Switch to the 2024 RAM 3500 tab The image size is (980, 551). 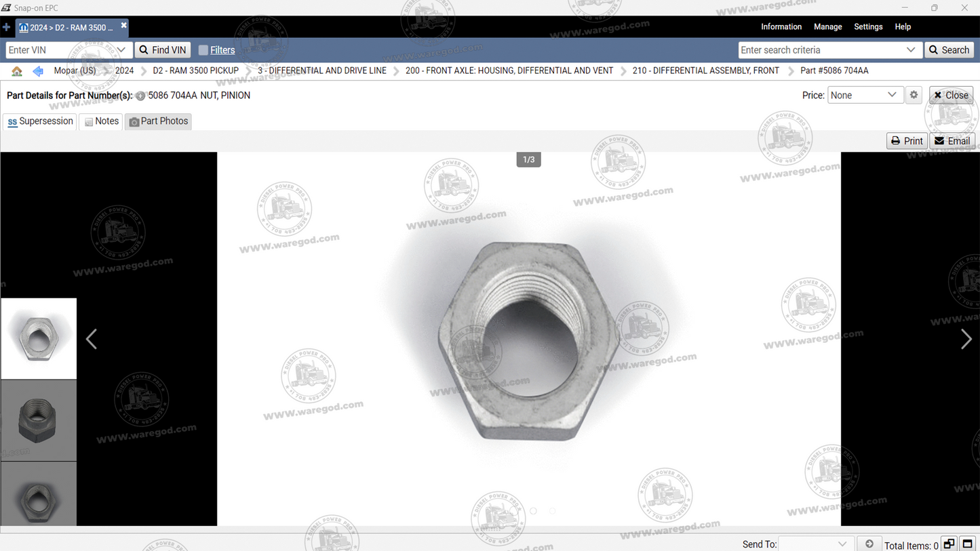click(68, 27)
